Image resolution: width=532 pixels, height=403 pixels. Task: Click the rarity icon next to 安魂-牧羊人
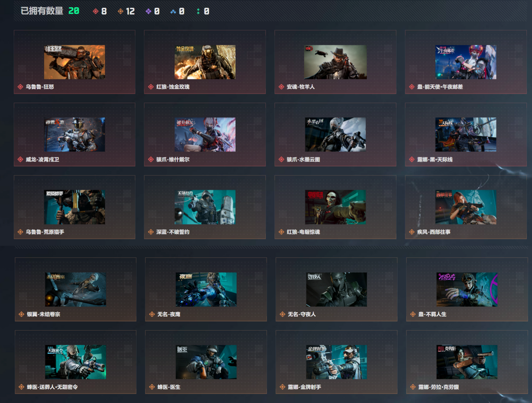click(281, 87)
